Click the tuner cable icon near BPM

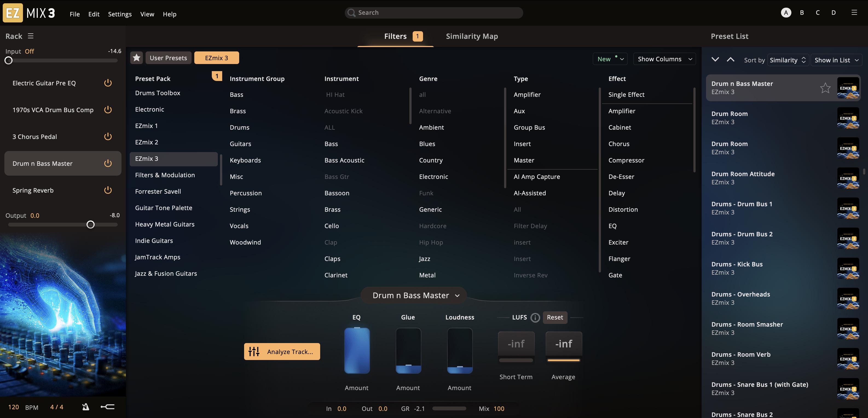(108, 407)
